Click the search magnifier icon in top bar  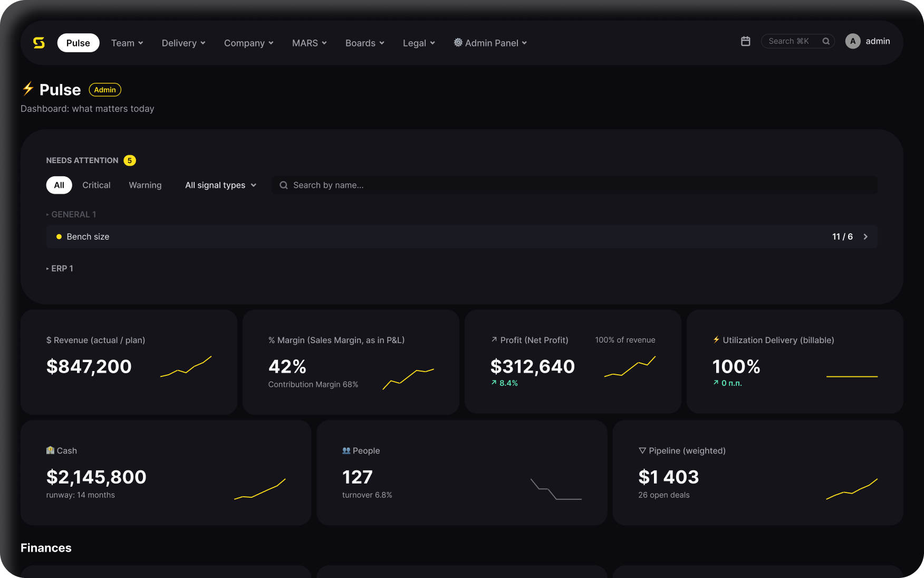(x=826, y=41)
